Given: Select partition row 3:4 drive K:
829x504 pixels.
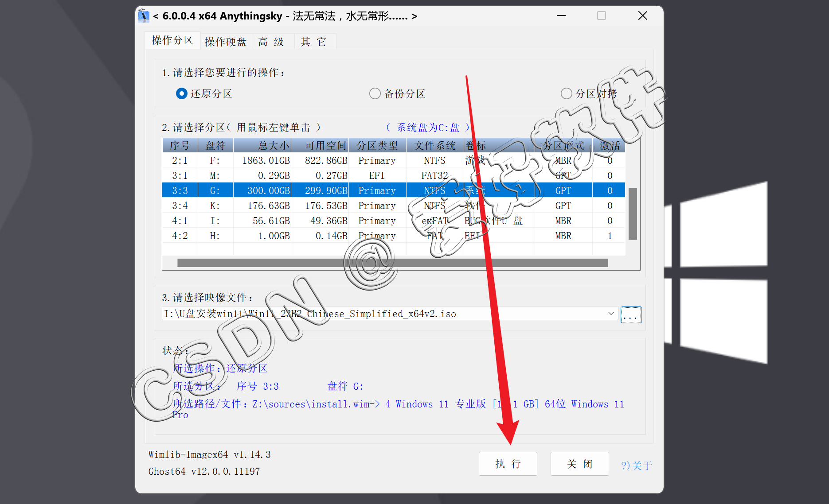Looking at the screenshot, I should coord(393,205).
